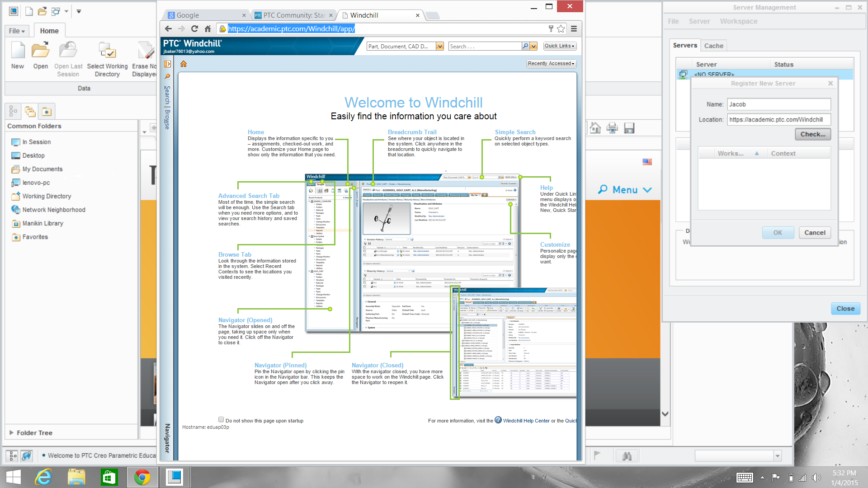This screenshot has width=868, height=488.
Task: Open Chrome from the Windows taskbar
Action: tap(142, 477)
